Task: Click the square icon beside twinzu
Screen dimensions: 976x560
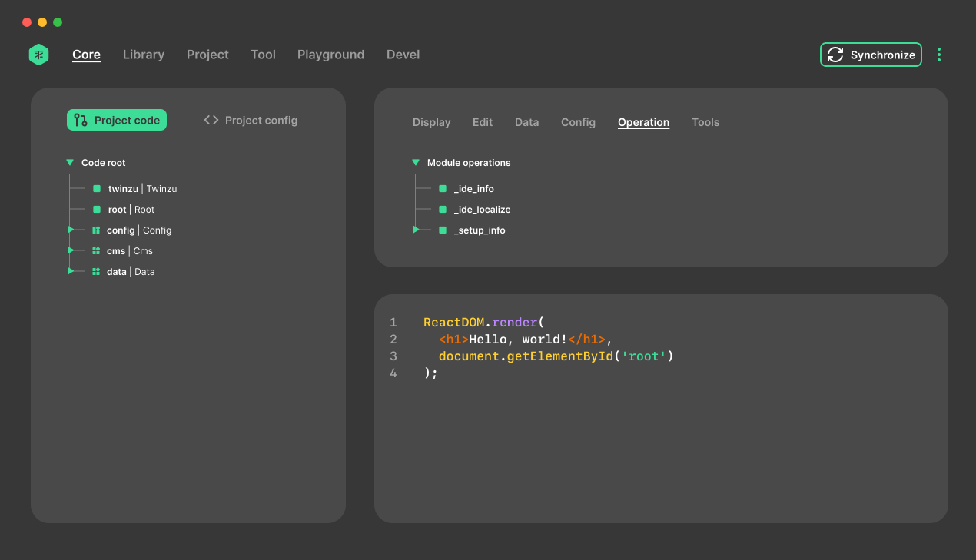Action: point(97,188)
